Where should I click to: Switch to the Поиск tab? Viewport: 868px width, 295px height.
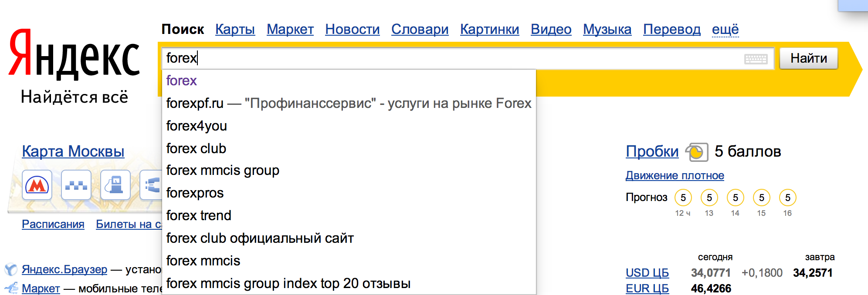pos(183,29)
